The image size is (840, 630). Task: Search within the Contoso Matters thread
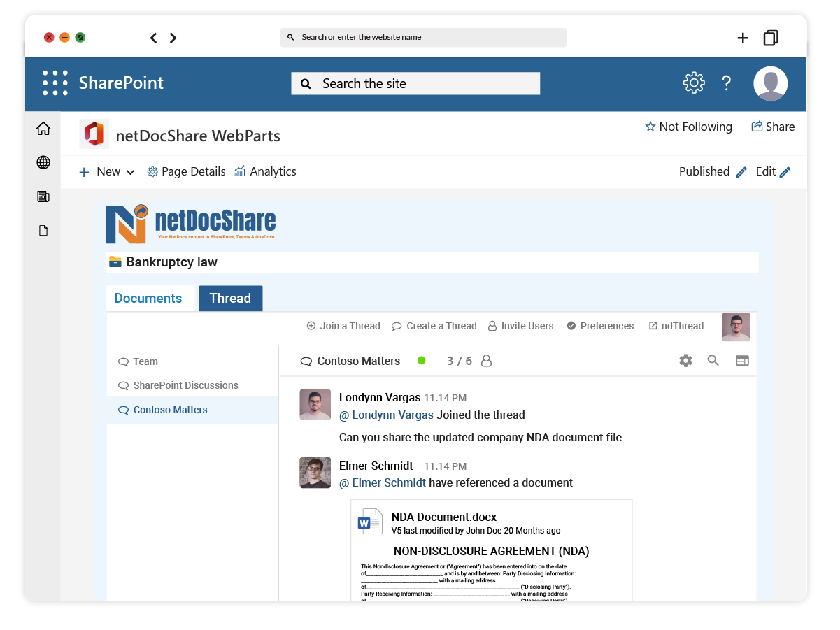[x=713, y=361]
